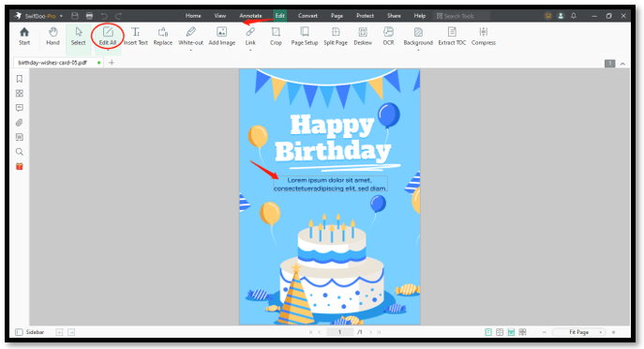Enable two-page view mode

click(x=500, y=332)
